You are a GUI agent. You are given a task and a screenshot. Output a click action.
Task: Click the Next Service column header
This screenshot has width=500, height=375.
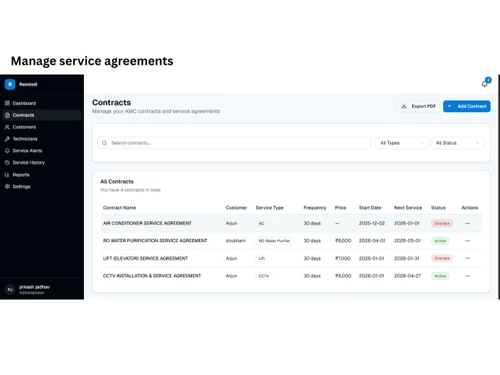tap(408, 208)
